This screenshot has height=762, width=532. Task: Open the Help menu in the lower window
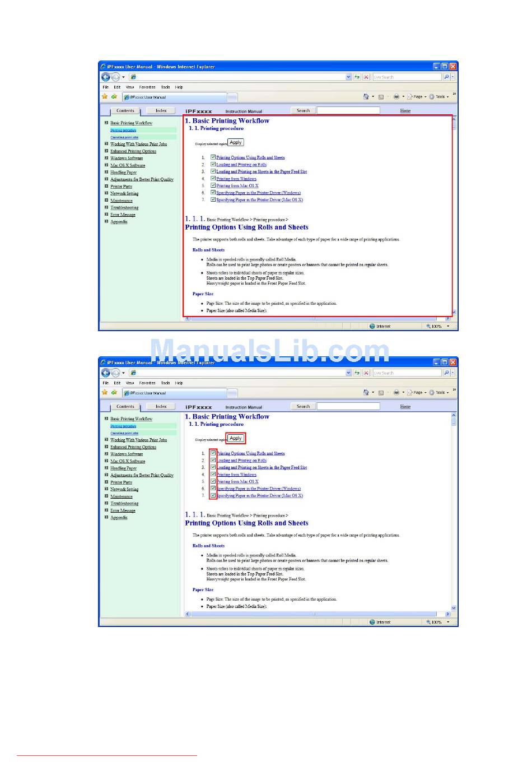click(179, 383)
